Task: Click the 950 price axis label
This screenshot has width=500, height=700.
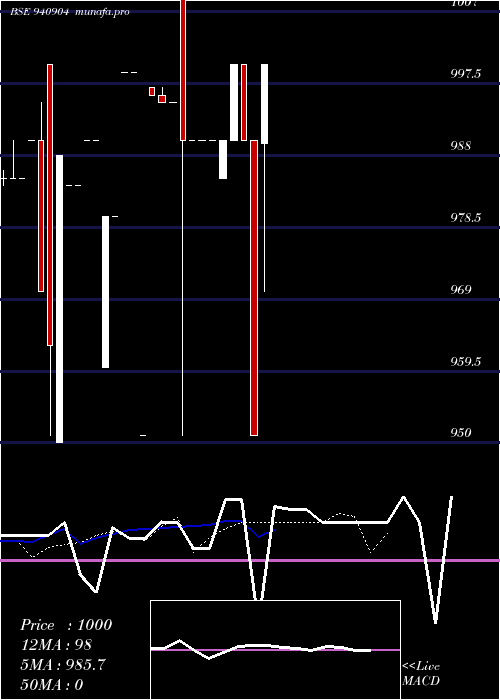Action: coord(461,433)
